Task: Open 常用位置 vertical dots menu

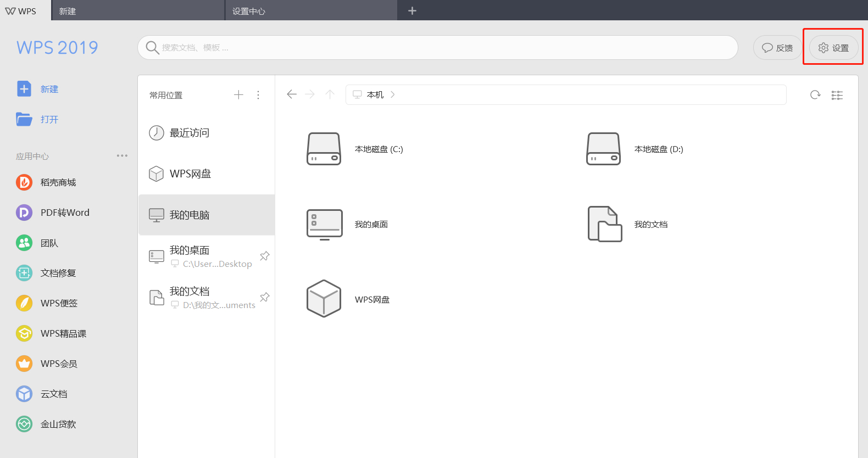Action: click(x=258, y=95)
